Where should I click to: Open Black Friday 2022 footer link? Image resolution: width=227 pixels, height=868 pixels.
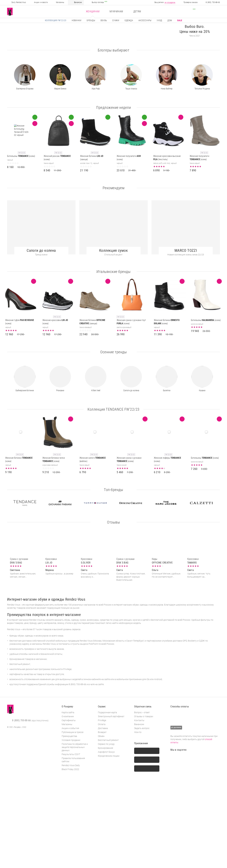(x=70, y=769)
